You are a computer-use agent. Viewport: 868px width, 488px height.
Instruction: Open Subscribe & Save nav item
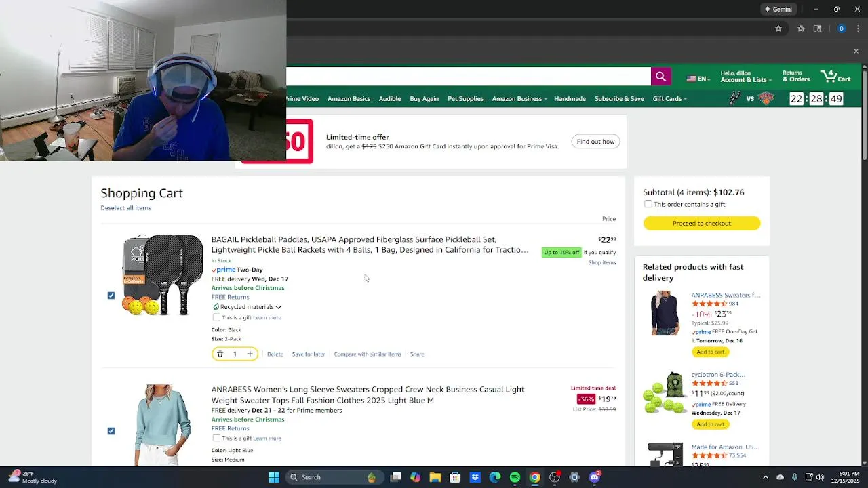pos(619,99)
